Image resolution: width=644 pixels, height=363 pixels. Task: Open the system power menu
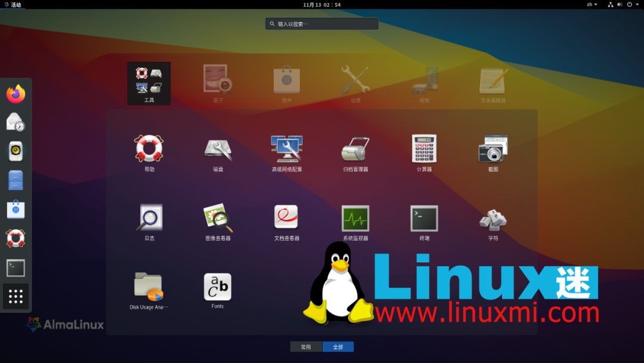click(633, 5)
